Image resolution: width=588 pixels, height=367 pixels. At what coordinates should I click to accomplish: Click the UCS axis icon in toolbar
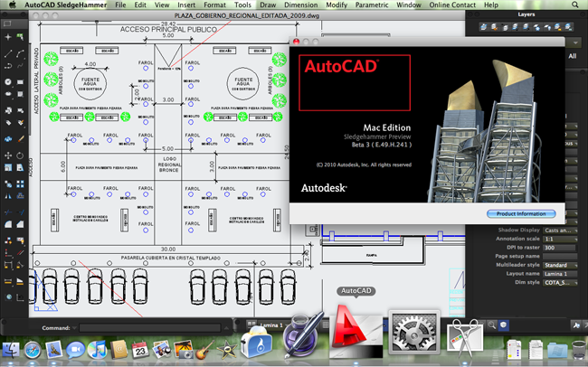[x=20, y=297]
